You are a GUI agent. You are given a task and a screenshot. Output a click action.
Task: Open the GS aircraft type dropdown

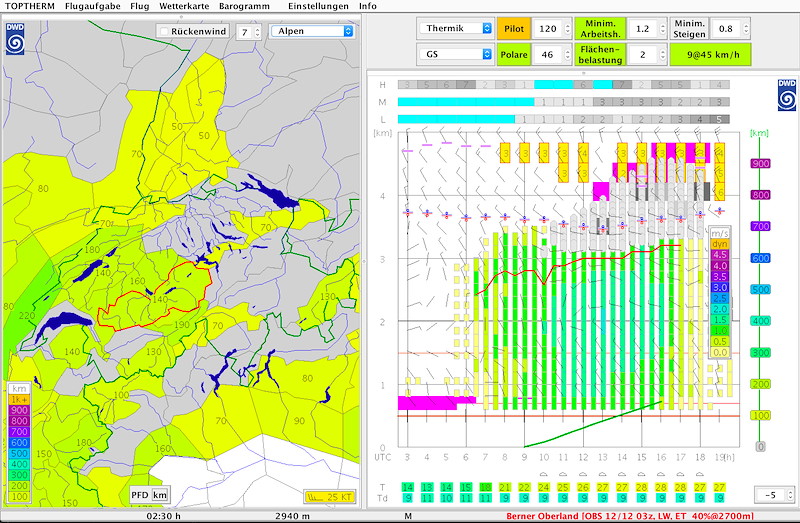click(455, 54)
